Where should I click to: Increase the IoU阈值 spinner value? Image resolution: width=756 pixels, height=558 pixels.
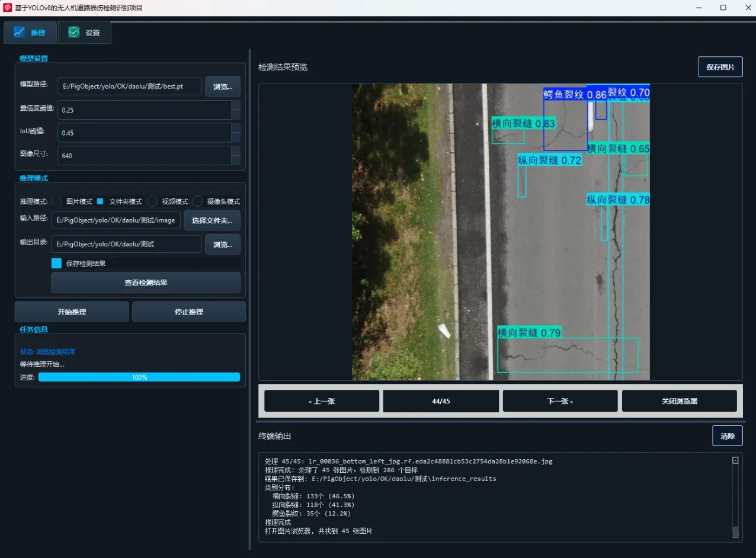click(236, 128)
